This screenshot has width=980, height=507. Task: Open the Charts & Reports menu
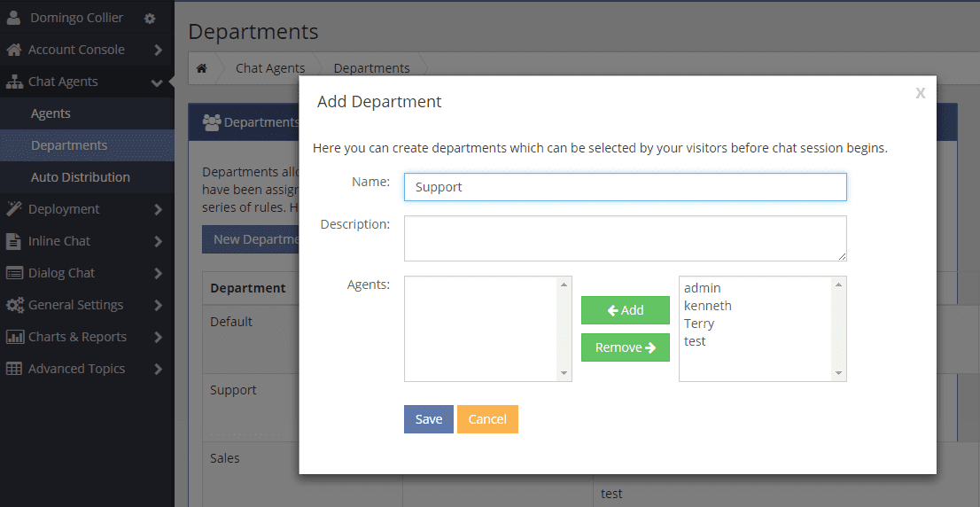pyautogui.click(x=87, y=337)
